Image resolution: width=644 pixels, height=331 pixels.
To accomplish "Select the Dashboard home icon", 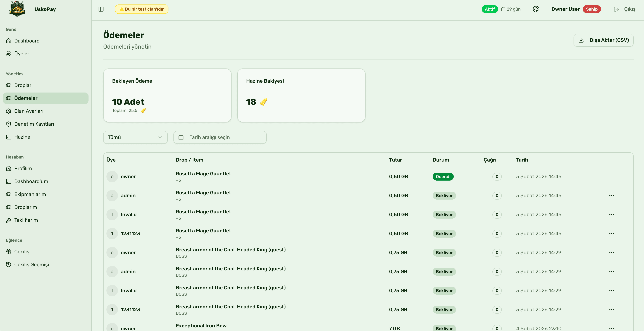I will click(8, 41).
